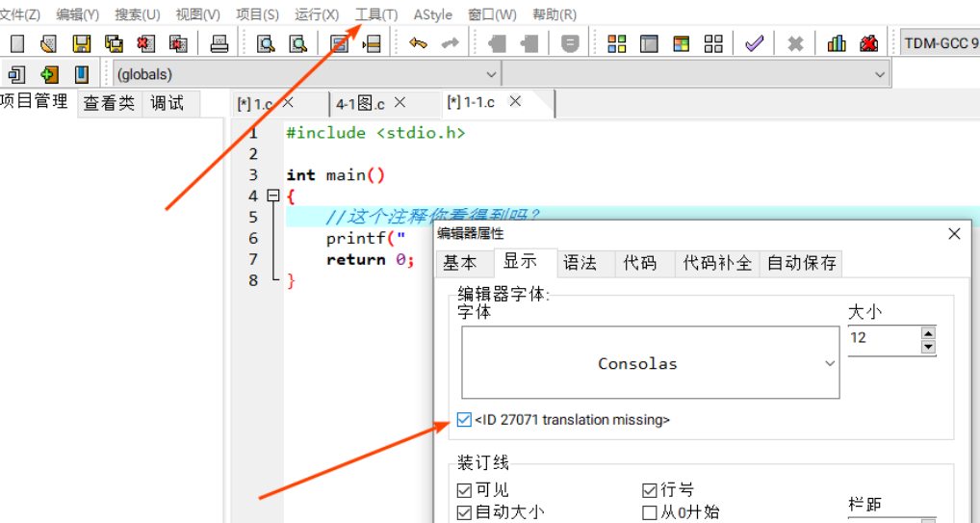Viewport: 980px width, 523px height.
Task: Open the 窗口(W) menu
Action: tap(493, 14)
